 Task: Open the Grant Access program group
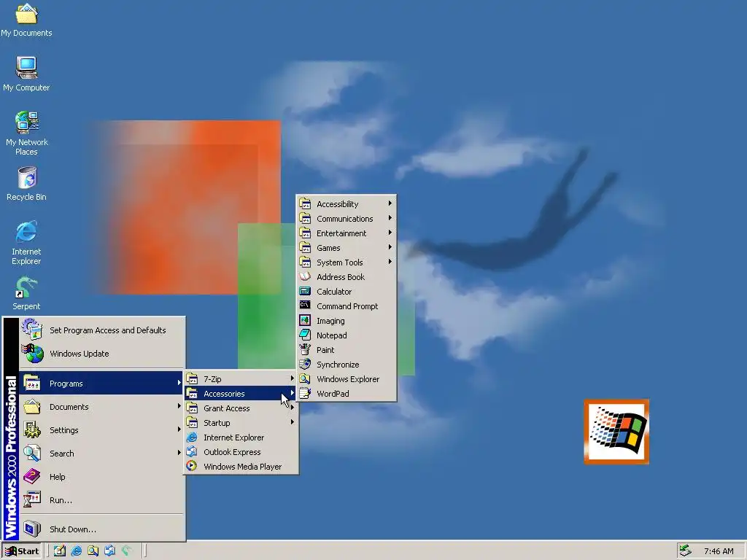(241, 408)
